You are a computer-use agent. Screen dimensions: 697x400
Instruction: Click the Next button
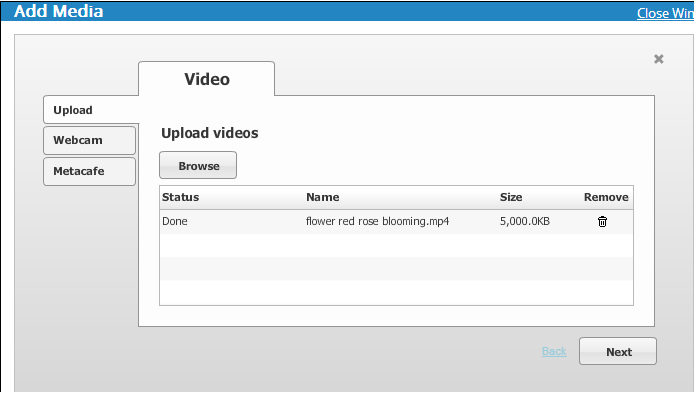pyautogui.click(x=618, y=352)
